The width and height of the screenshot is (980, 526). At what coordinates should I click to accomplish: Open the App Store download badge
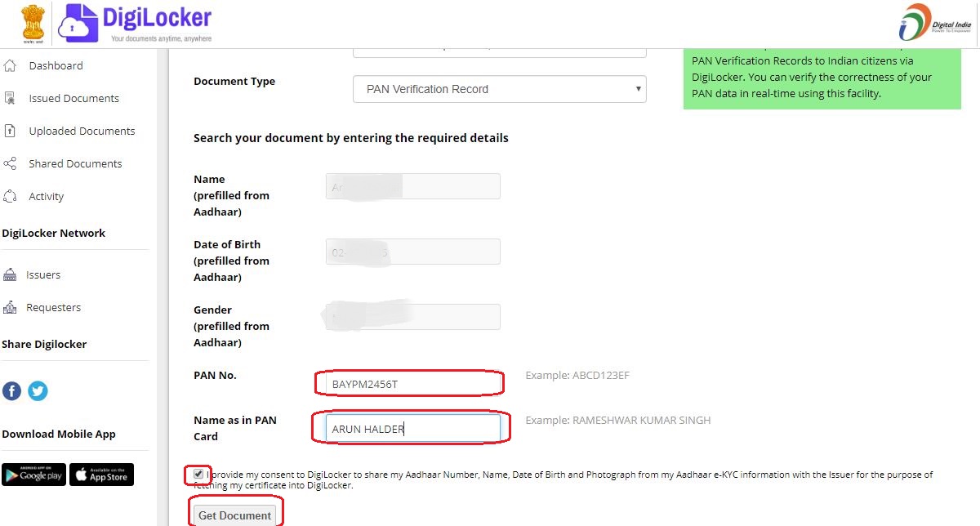click(101, 475)
